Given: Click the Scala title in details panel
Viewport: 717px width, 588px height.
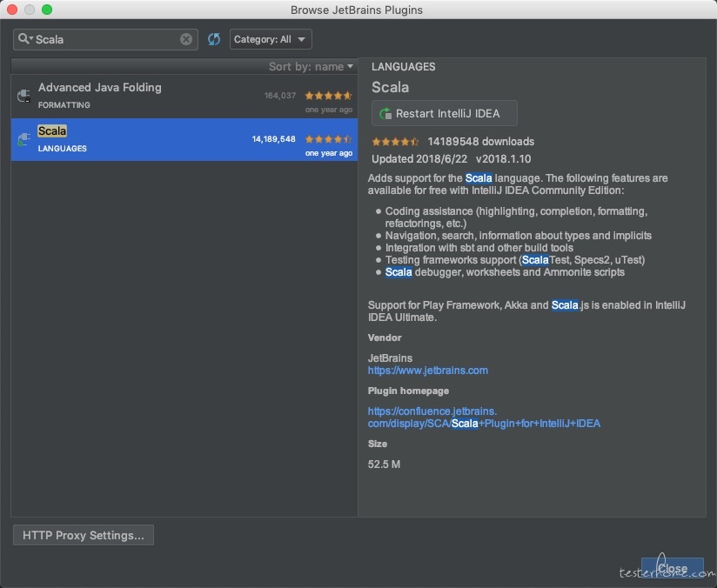Looking at the screenshot, I should [x=390, y=87].
